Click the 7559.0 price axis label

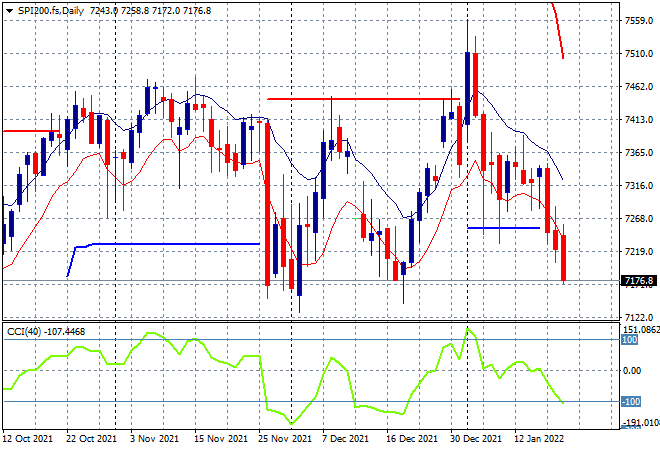[x=639, y=21]
